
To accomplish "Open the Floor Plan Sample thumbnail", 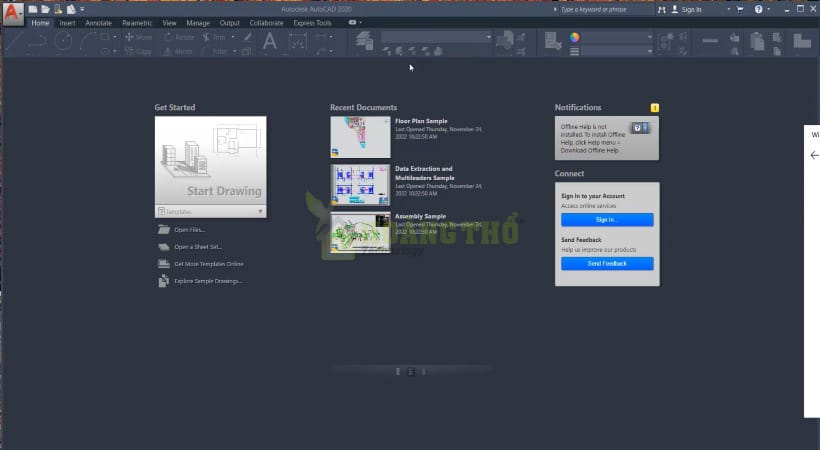I will pos(360,137).
